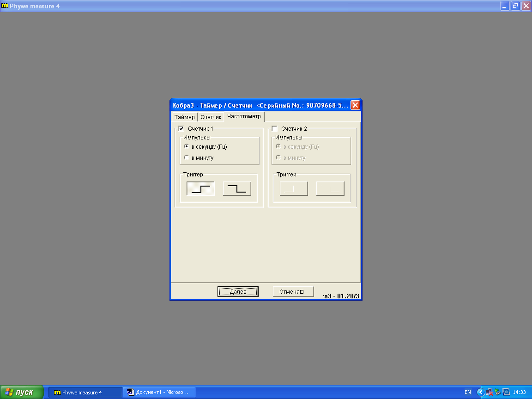
Task: Close the Phywe measure 4 main window
Action: tap(526, 6)
